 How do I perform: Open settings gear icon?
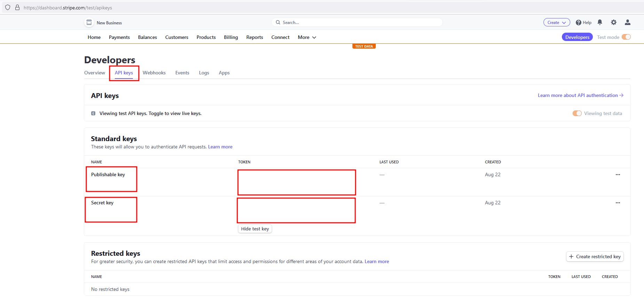pyautogui.click(x=614, y=22)
